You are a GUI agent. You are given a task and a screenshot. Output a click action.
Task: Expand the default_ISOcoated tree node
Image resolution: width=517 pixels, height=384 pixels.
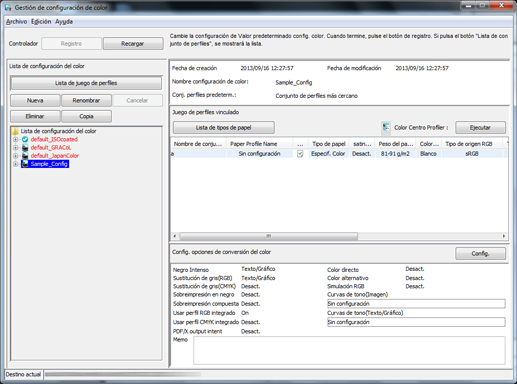pyautogui.click(x=15, y=139)
